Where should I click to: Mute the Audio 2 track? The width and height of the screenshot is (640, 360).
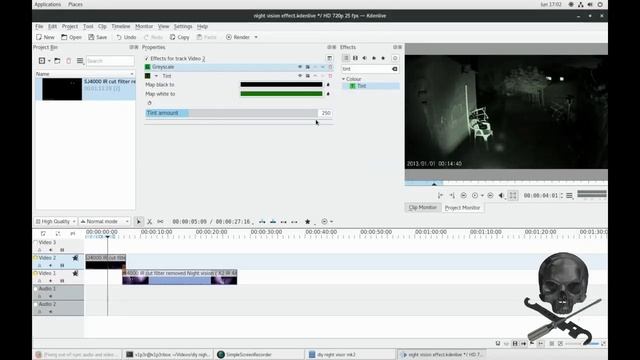point(51,312)
